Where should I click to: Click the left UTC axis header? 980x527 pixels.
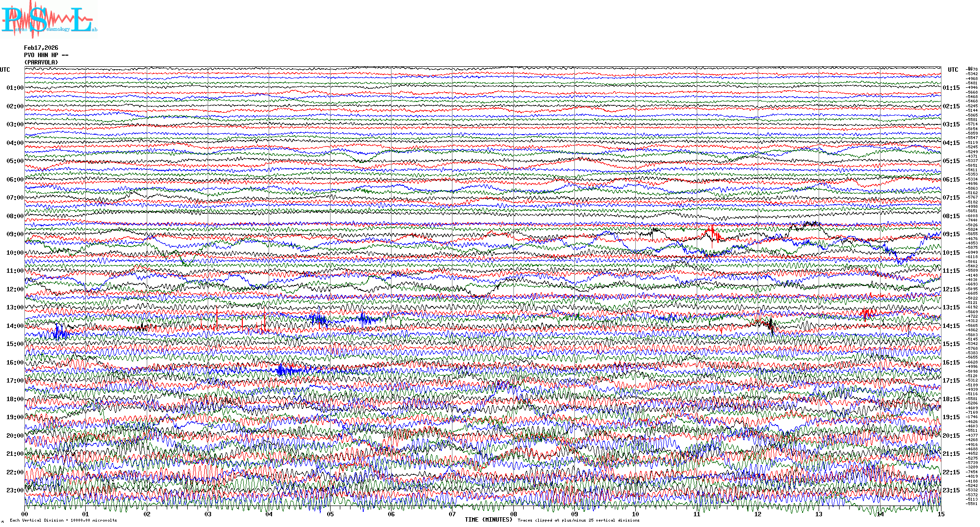point(5,70)
